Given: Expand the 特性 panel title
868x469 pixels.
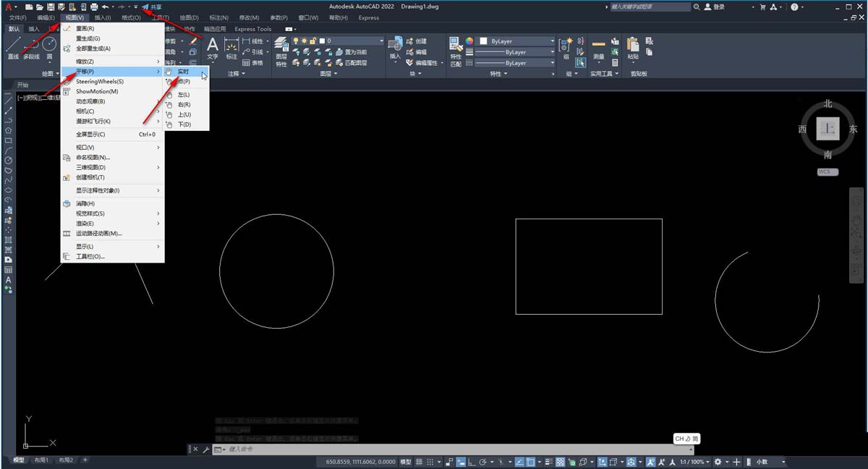Looking at the screenshot, I should click(498, 74).
